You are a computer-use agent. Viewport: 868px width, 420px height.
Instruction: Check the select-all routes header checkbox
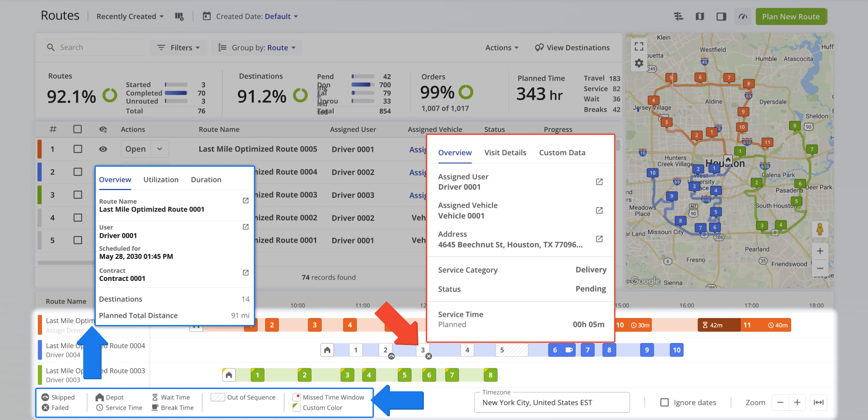(x=78, y=129)
